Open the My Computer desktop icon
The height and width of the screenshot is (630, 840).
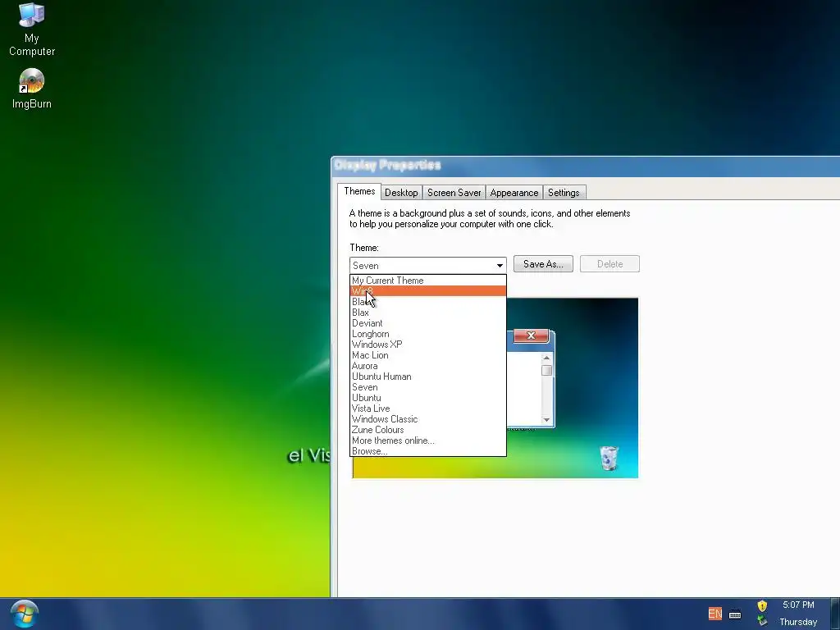(x=32, y=29)
